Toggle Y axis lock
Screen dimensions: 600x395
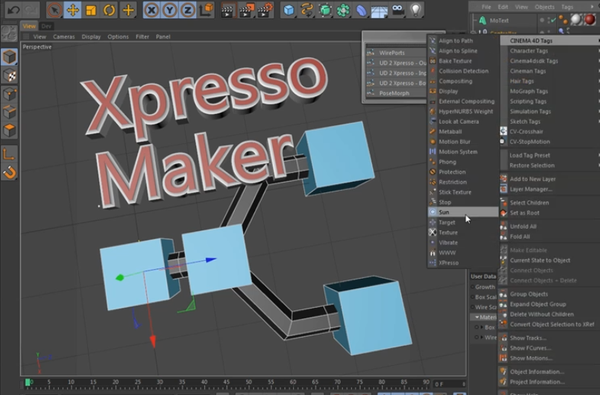(x=170, y=10)
